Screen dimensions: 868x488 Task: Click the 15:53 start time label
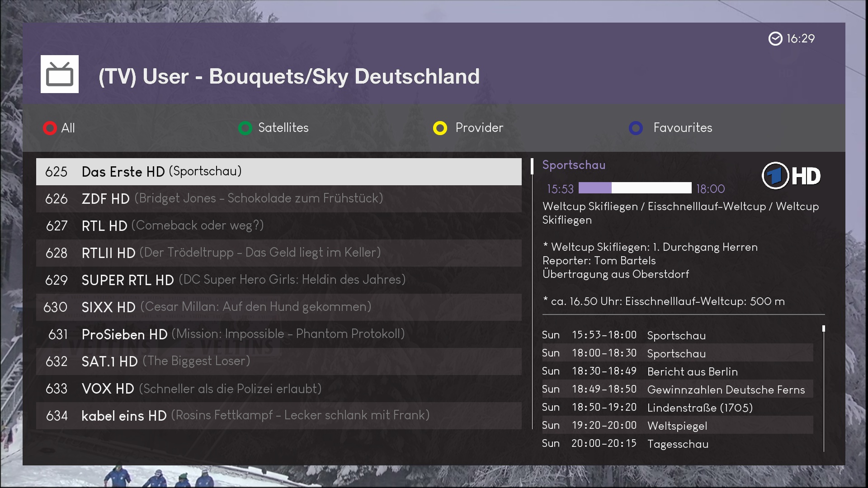click(560, 189)
